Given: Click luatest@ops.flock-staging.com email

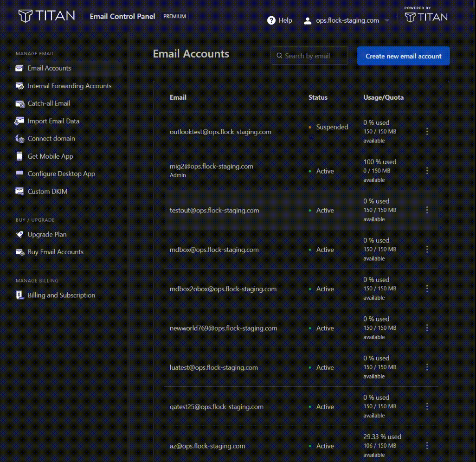Looking at the screenshot, I should pos(214,367).
